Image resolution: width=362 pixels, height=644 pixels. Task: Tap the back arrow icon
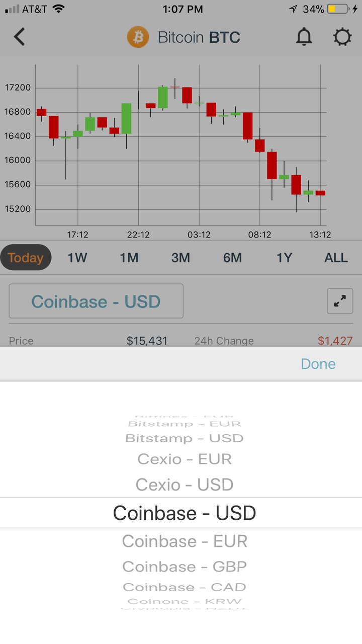point(19,37)
